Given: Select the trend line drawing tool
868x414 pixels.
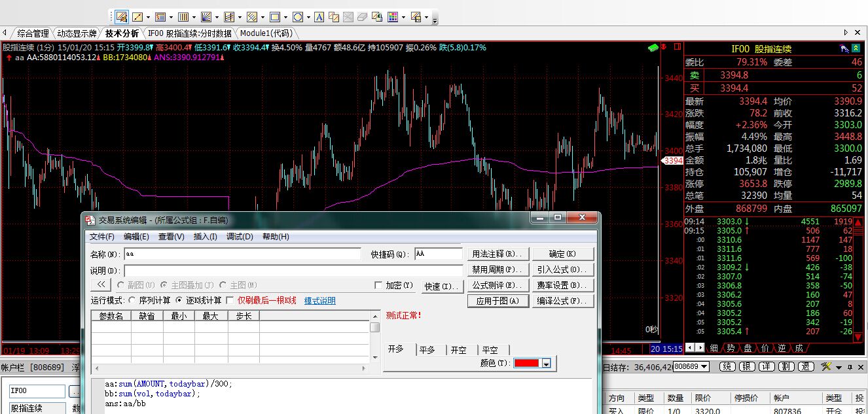Looking at the screenshot, I should (138, 17).
